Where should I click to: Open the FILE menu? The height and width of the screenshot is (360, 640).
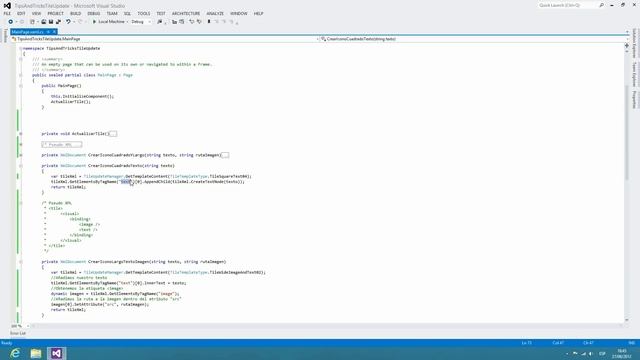7,13
